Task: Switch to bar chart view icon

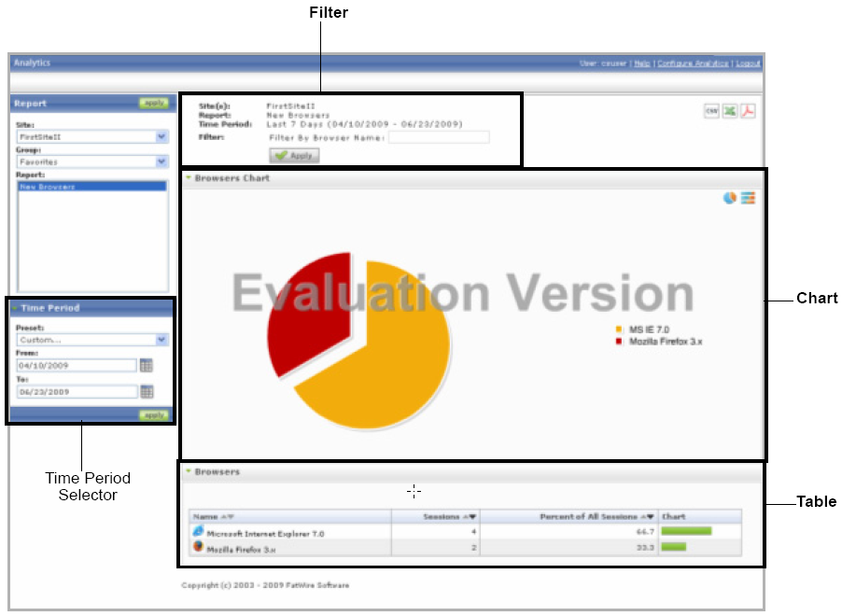Action: tap(748, 198)
